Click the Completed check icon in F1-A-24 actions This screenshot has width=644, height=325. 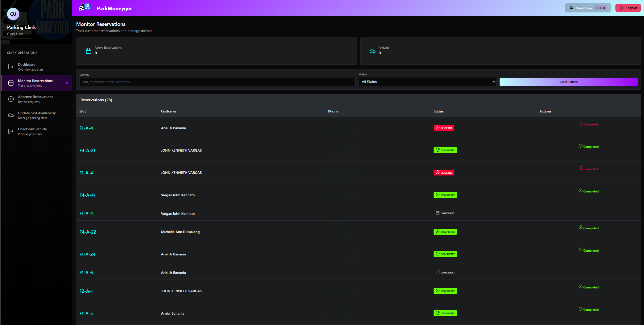pyautogui.click(x=581, y=250)
